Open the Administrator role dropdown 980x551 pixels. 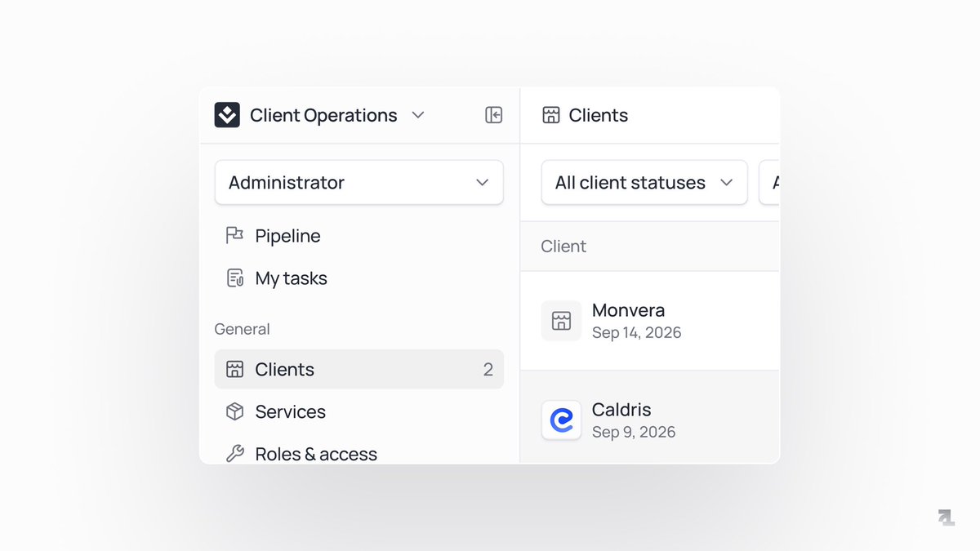[359, 182]
